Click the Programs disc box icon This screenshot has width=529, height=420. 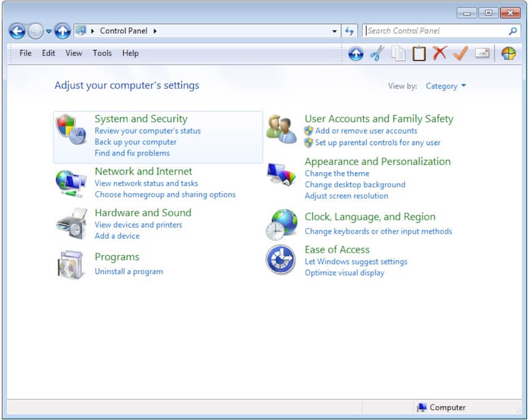71,265
